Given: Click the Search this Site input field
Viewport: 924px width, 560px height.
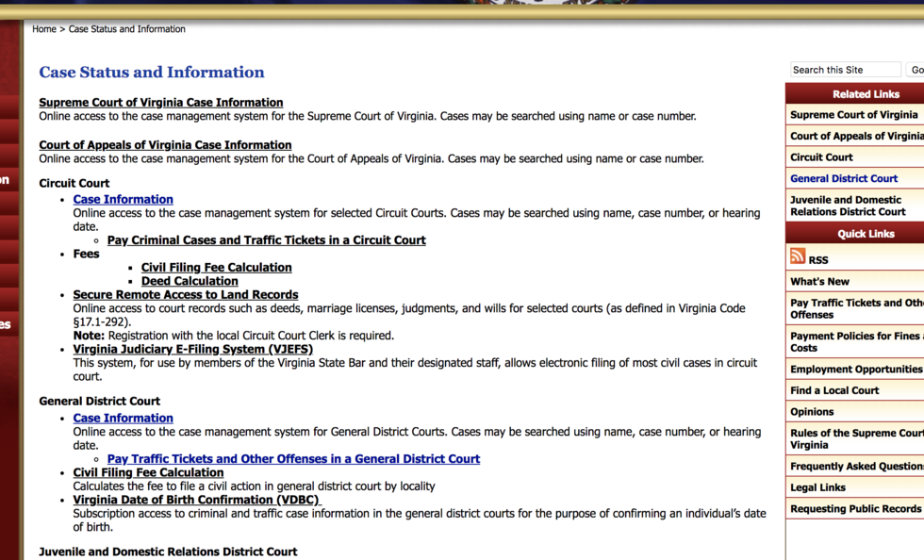Looking at the screenshot, I should coord(845,70).
